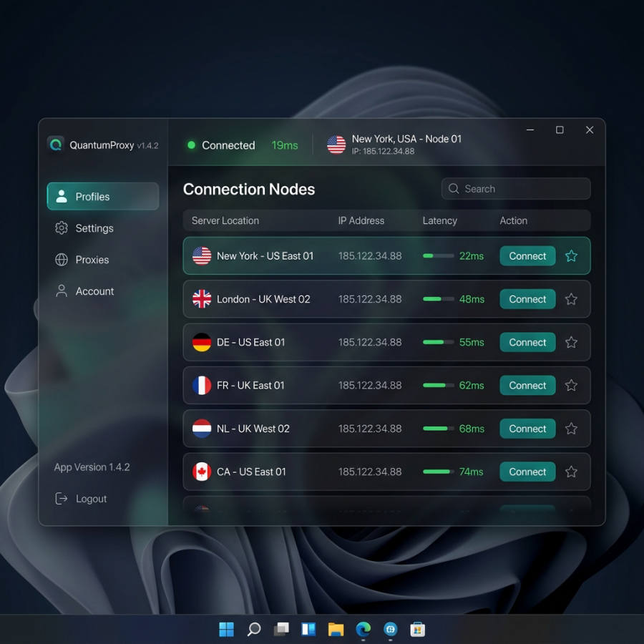Screen dimensions: 644x644
Task: Toggle favorite star for DE - US East 01
Action: 571,342
